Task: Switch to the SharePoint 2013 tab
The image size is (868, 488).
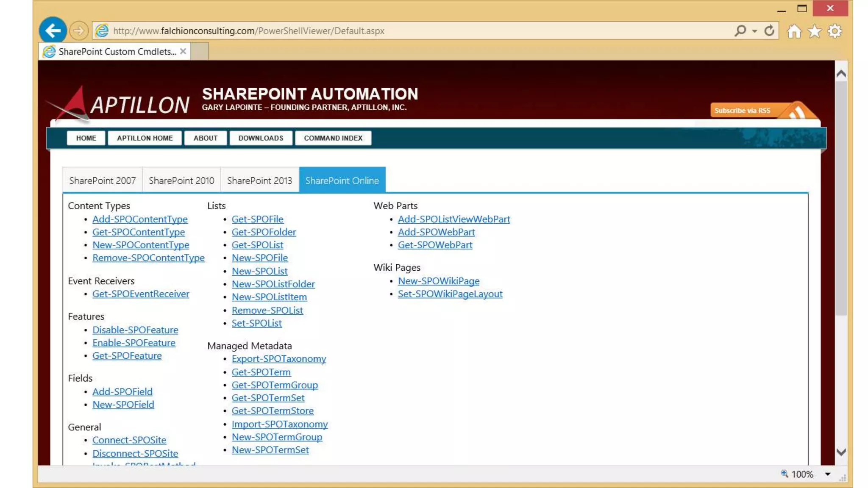Action: [259, 180]
